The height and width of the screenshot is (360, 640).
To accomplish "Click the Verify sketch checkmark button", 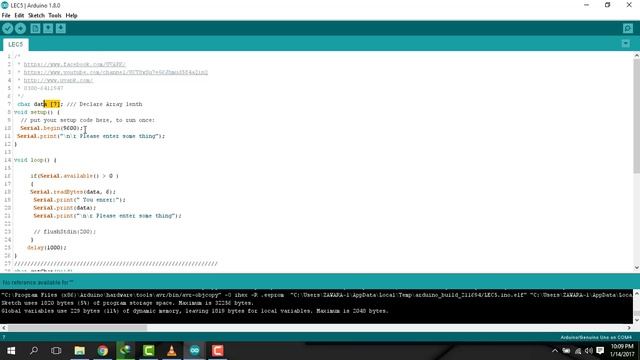I will click(7, 28).
